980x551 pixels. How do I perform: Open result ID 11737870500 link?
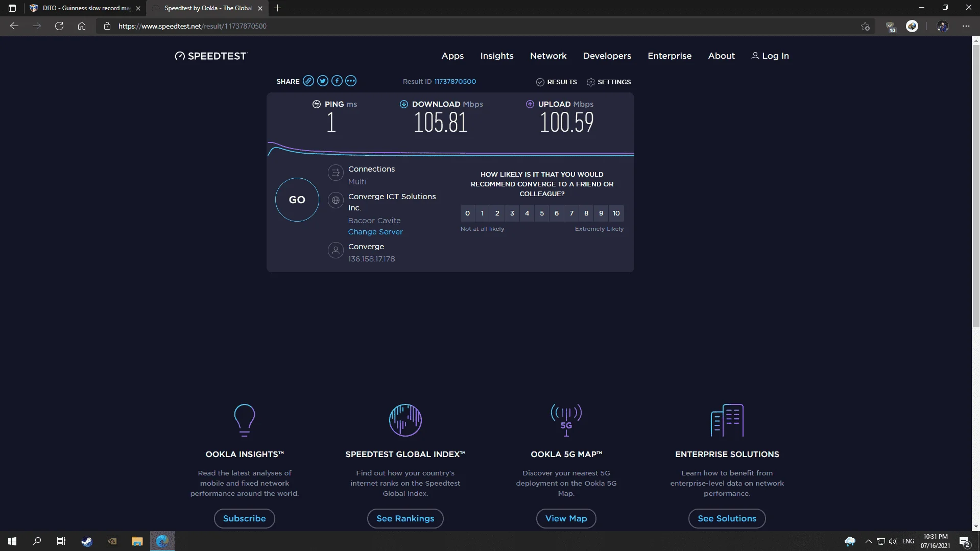[455, 81]
